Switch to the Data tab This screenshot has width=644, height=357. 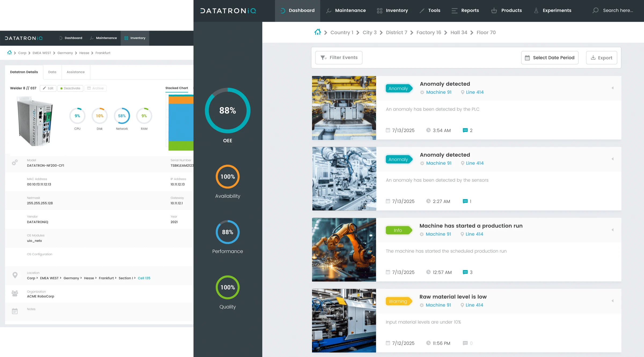(52, 72)
